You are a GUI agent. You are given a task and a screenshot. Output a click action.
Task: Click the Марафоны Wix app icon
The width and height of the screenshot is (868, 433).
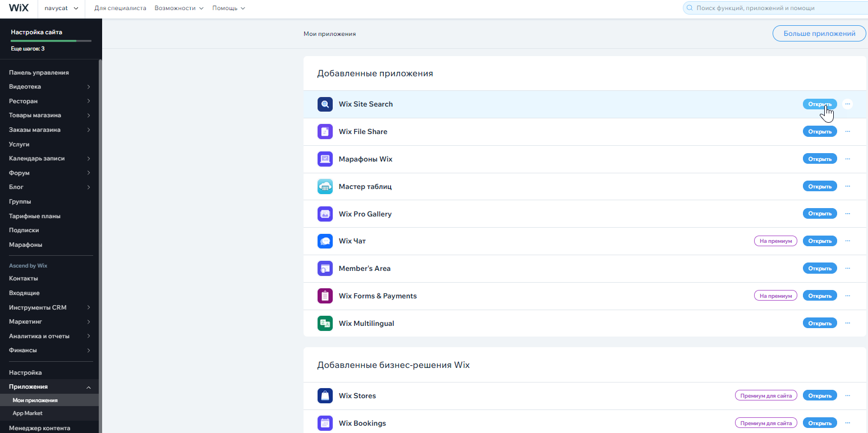(325, 159)
